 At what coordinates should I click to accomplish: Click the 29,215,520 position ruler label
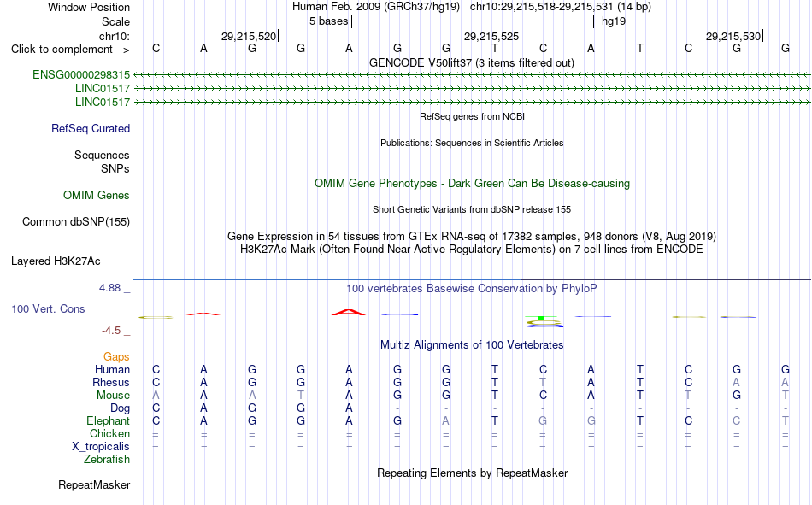click(x=249, y=36)
